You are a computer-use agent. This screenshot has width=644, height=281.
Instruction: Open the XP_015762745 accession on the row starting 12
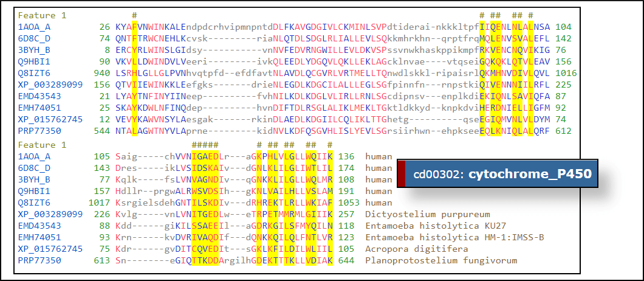[50, 120]
